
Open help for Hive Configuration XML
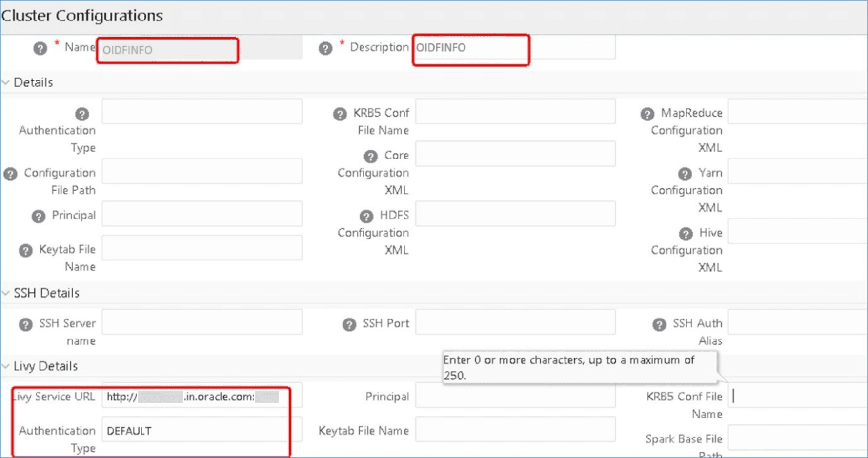click(685, 233)
